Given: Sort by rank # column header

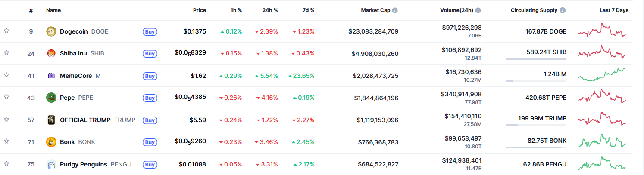Looking at the screenshot, I should pos(31,10).
